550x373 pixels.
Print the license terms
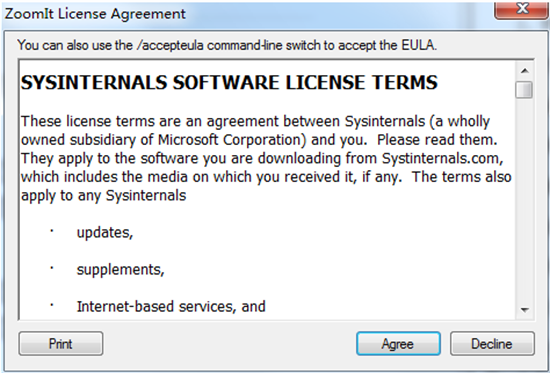point(61,344)
